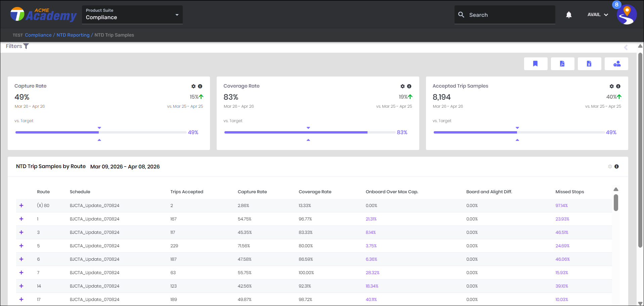Click the Capture Rate target progress bar
The image size is (644, 306).
[101, 133]
